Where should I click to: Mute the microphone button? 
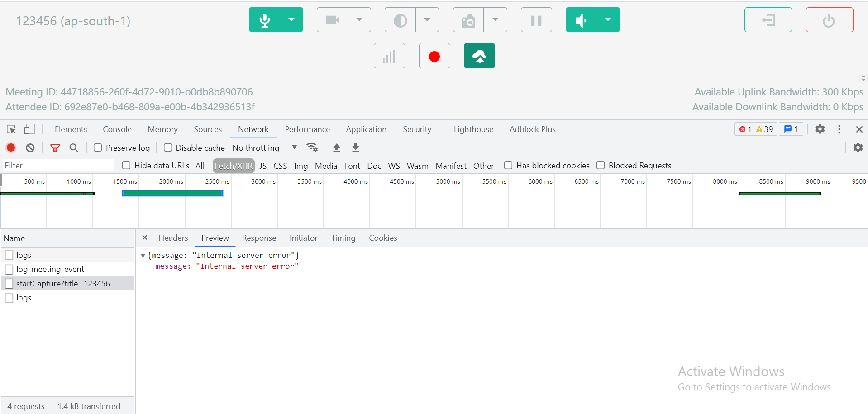coord(265,20)
